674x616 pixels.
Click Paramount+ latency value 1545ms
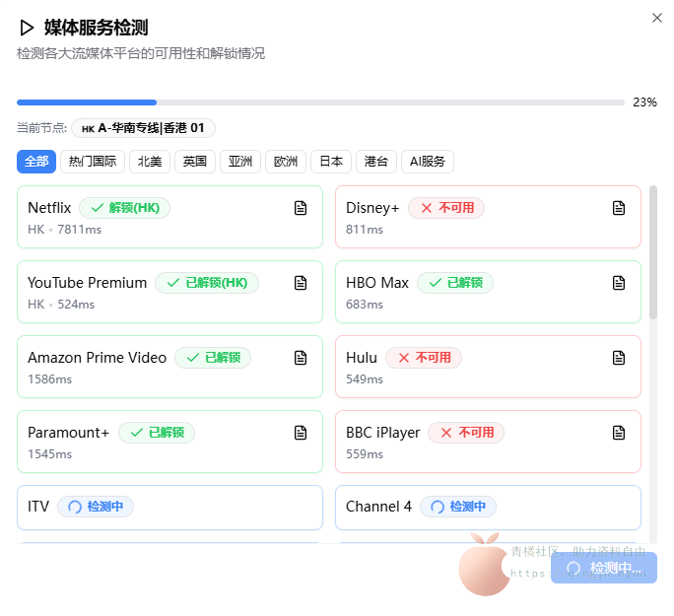[50, 454]
